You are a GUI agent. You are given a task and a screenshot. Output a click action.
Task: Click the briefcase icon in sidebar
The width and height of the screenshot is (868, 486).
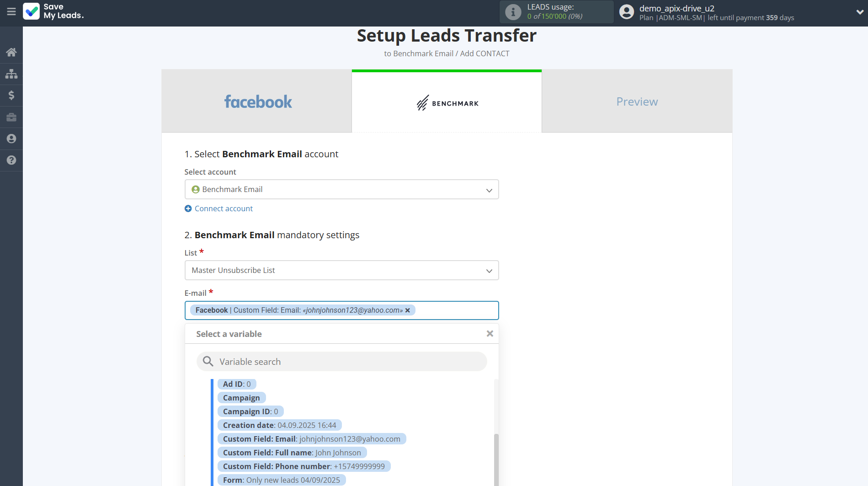[x=11, y=117]
